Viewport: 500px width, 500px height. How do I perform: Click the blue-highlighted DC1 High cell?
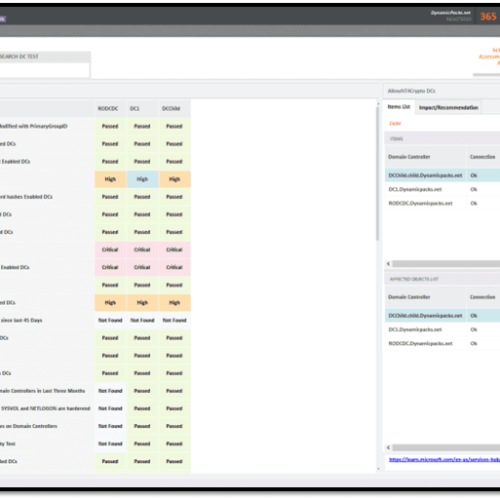(x=142, y=179)
